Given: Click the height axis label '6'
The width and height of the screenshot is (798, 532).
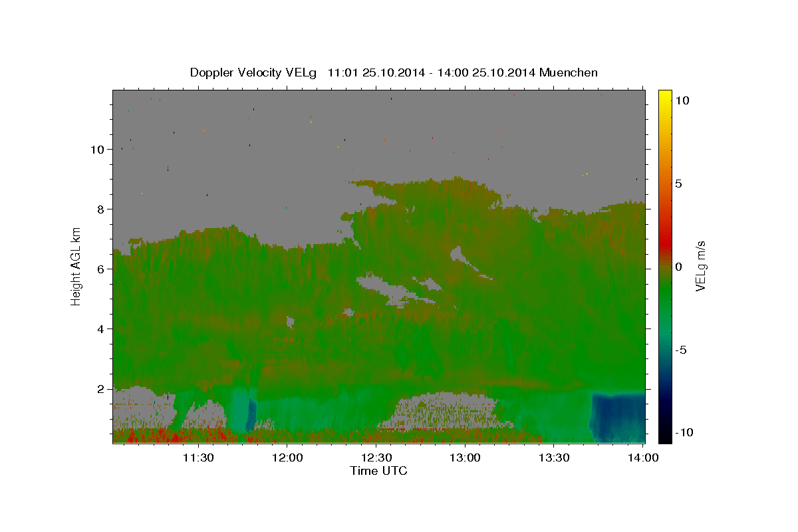Looking at the screenshot, I should [100, 269].
